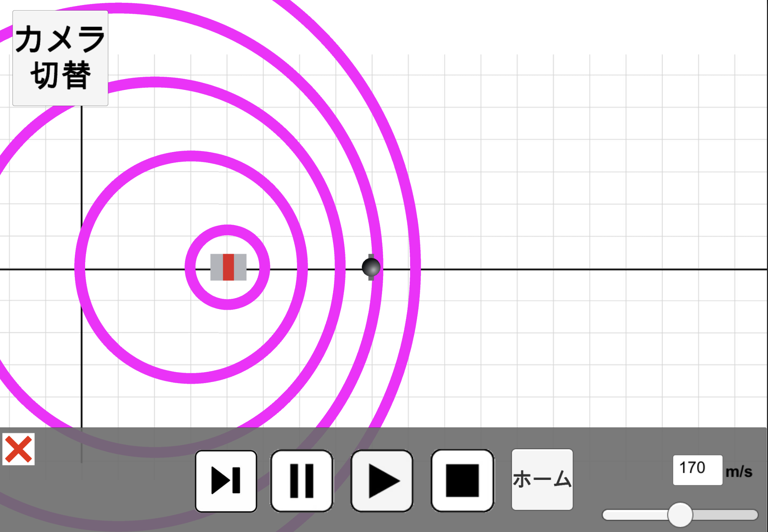Go to ホーム home screen

pyautogui.click(x=542, y=480)
